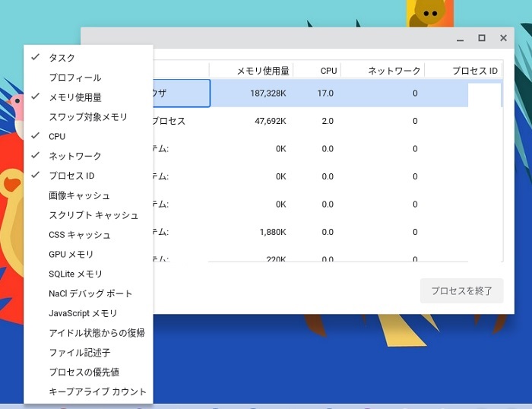Minimize the task manager window
532x409 pixels.
click(461, 38)
